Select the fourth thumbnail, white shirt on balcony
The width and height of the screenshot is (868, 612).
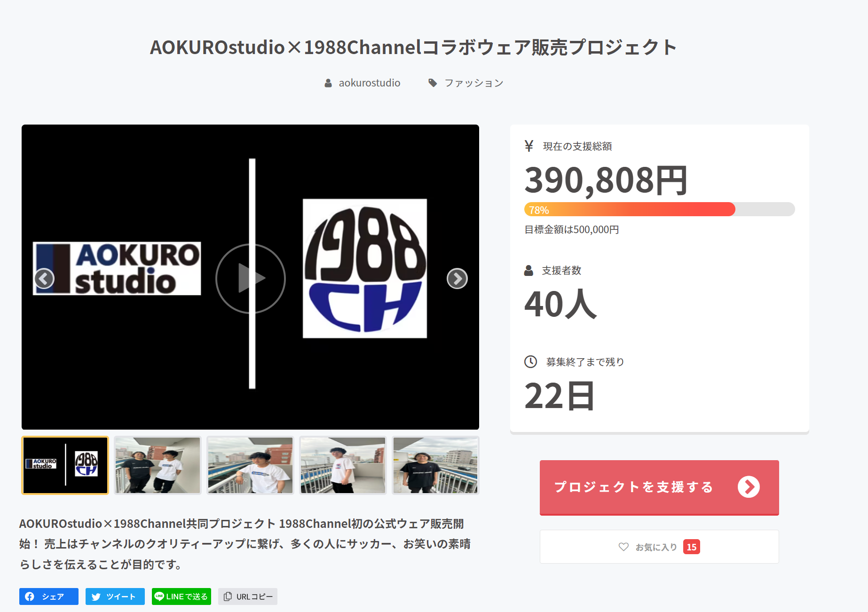coord(343,465)
